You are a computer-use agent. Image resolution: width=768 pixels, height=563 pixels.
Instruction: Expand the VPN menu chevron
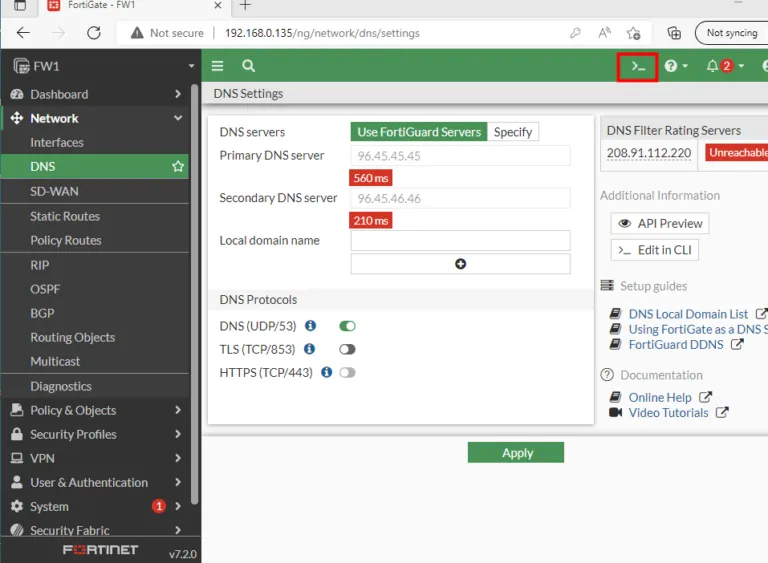pos(178,458)
